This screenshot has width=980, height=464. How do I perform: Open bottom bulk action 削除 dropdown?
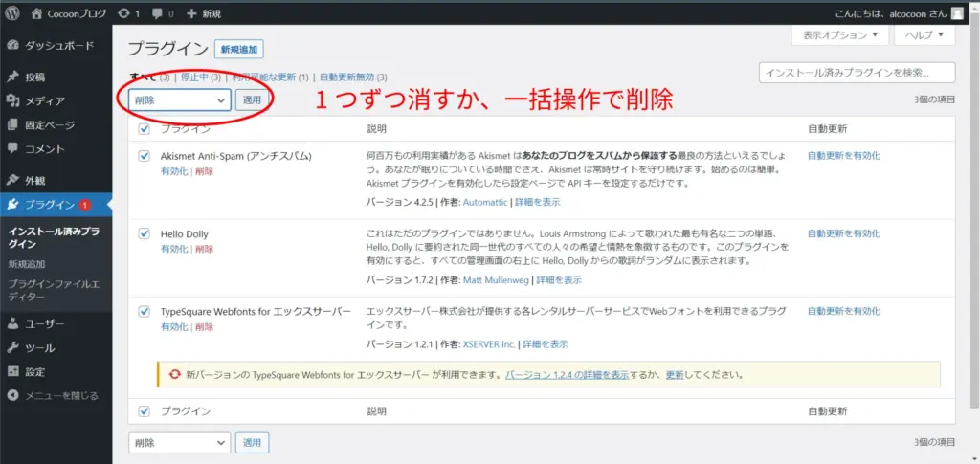point(180,443)
